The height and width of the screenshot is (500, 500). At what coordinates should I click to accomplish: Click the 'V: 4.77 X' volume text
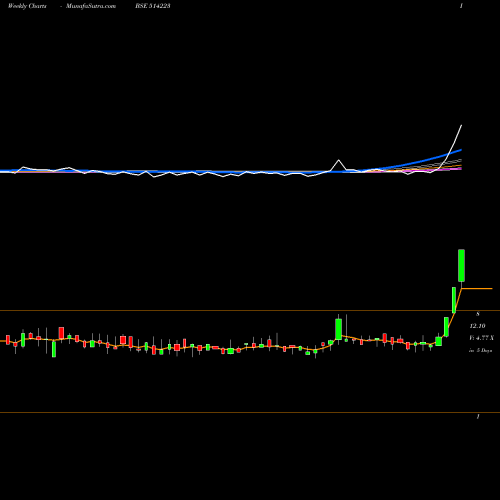coord(481,338)
